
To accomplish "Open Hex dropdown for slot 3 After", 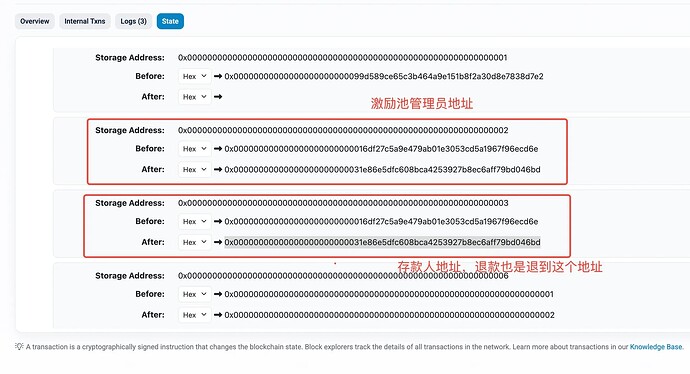I will (x=195, y=242).
